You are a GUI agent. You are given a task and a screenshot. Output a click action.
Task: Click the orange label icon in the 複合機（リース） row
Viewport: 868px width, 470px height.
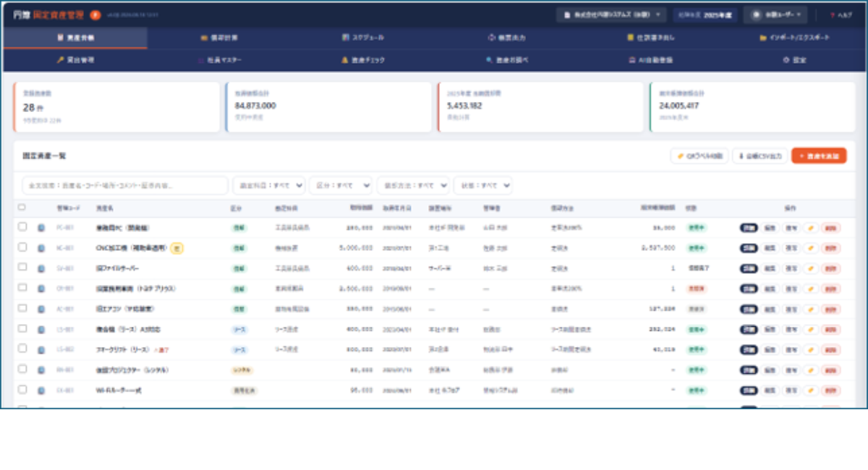[x=811, y=329]
